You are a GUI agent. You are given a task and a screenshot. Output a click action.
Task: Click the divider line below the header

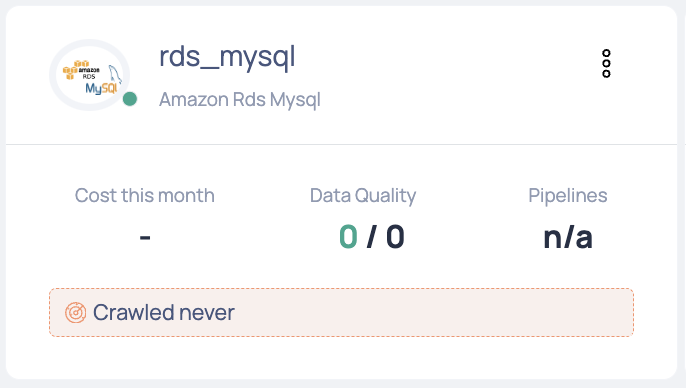click(x=341, y=144)
